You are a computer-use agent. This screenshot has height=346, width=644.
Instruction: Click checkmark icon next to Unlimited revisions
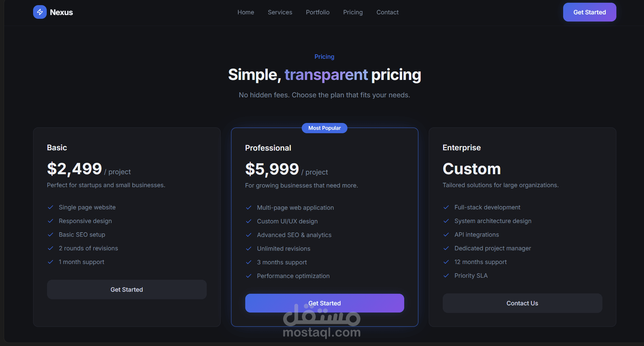pos(249,249)
